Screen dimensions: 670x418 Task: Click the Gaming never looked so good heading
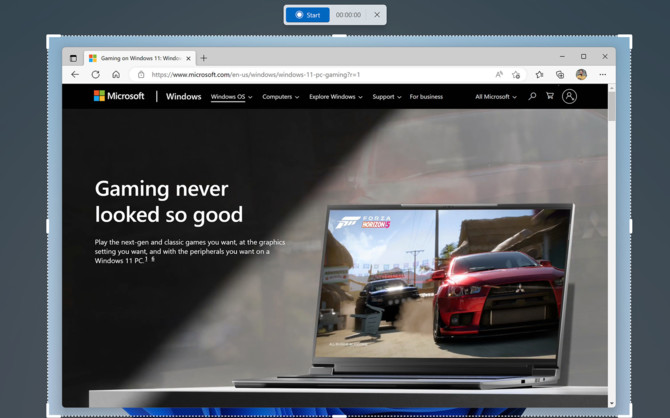(x=168, y=201)
